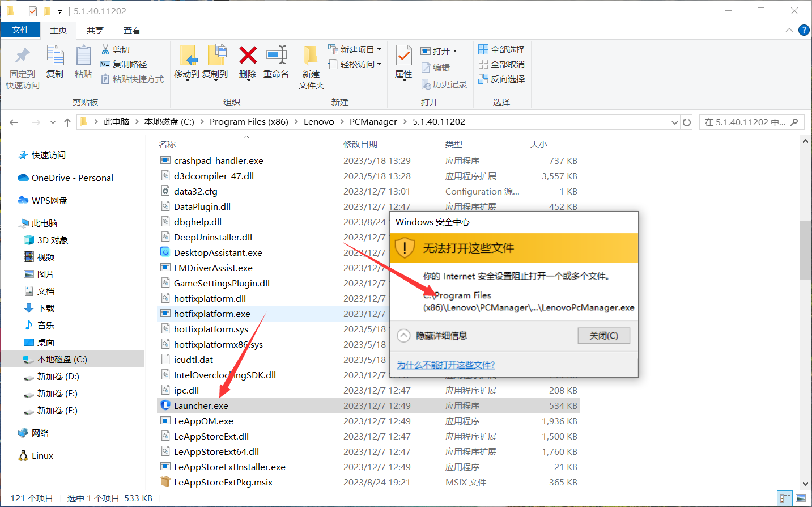Image resolution: width=812 pixels, height=507 pixels.
Task: Open the Recent locations dropdown arrow
Action: 53,122
